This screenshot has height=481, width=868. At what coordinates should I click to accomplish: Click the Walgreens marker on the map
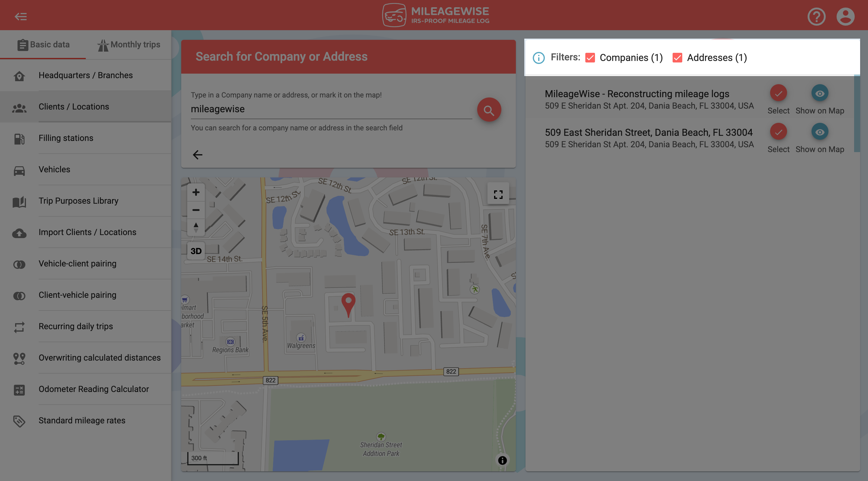click(x=301, y=338)
